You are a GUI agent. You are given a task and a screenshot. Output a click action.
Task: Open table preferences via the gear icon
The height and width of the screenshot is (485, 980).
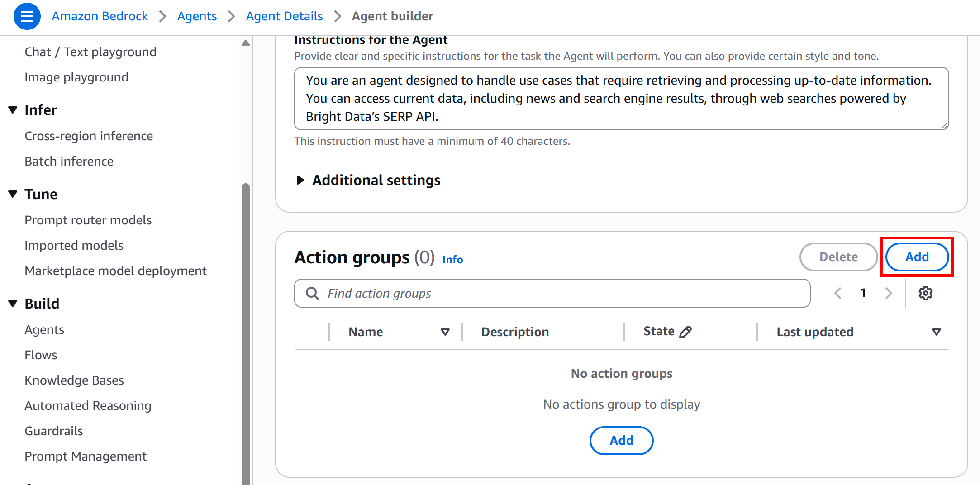[926, 293]
